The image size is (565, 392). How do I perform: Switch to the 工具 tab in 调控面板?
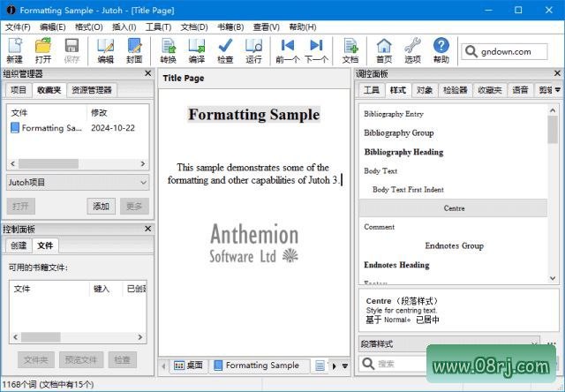371,90
